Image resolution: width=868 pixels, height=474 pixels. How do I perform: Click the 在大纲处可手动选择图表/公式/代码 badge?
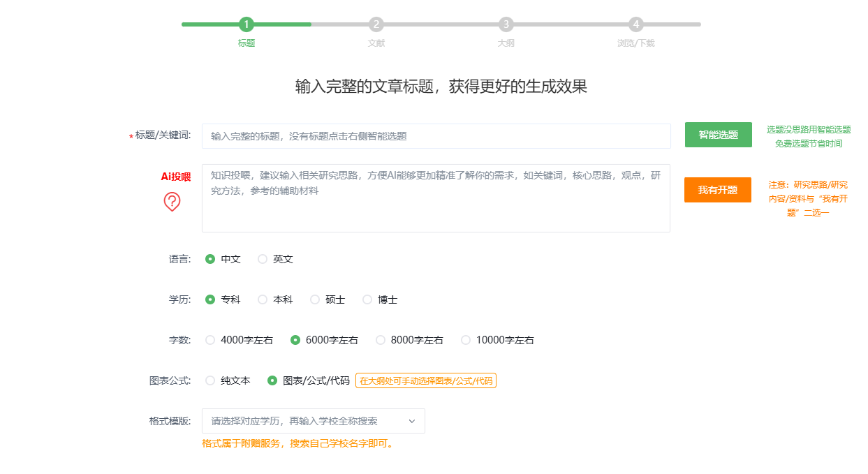(427, 381)
